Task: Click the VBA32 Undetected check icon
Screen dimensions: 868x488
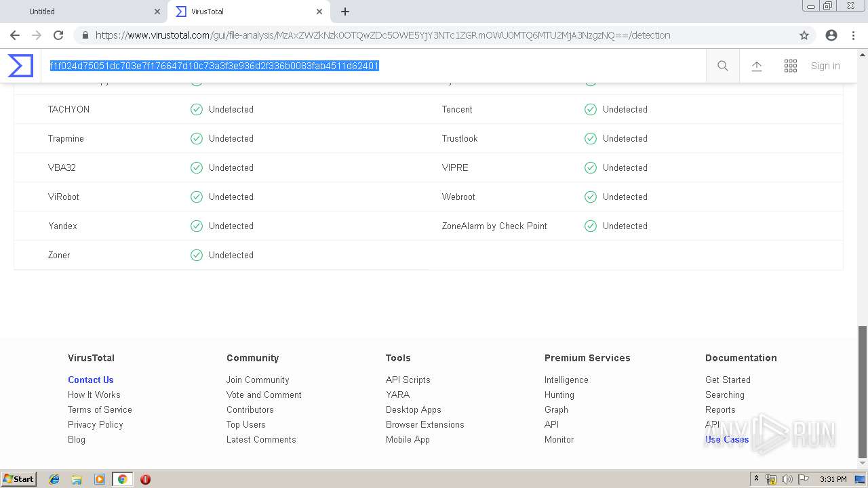Action: (197, 167)
